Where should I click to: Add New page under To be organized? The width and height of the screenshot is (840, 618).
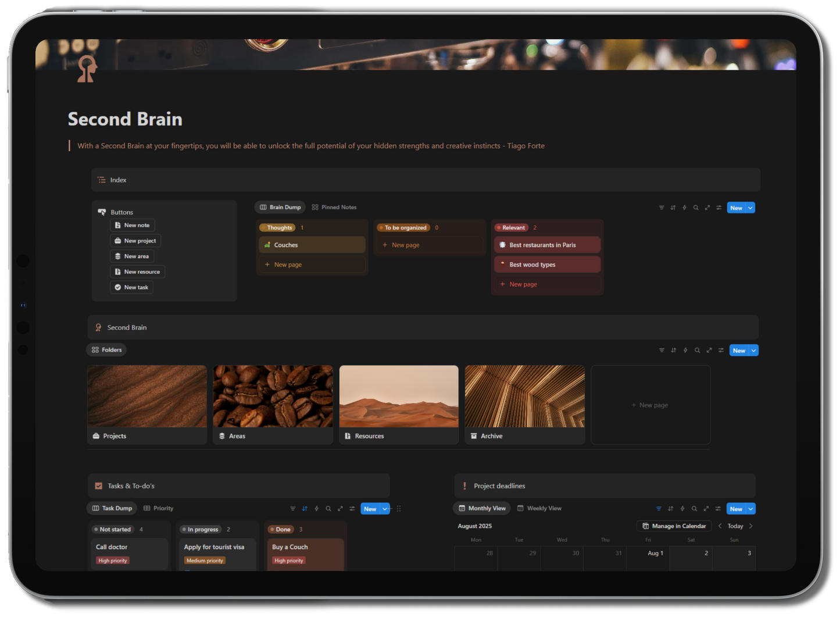(x=405, y=245)
